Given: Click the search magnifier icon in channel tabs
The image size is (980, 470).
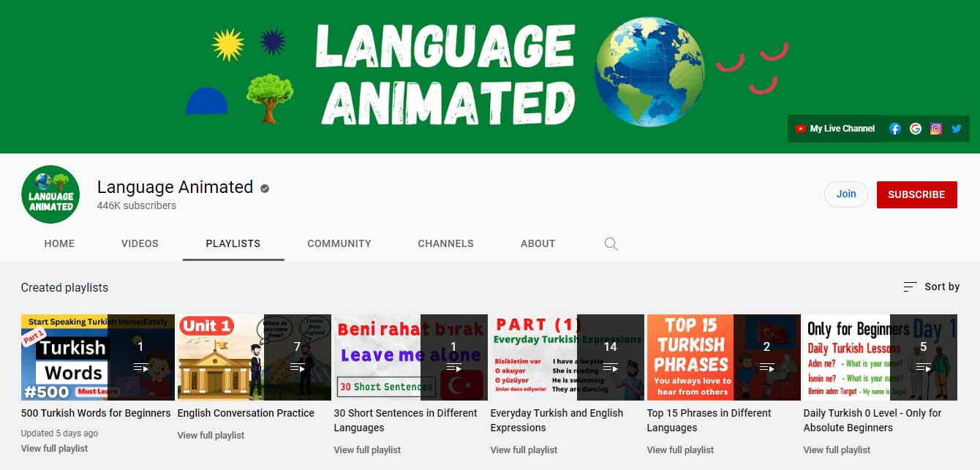Looking at the screenshot, I should tap(611, 243).
